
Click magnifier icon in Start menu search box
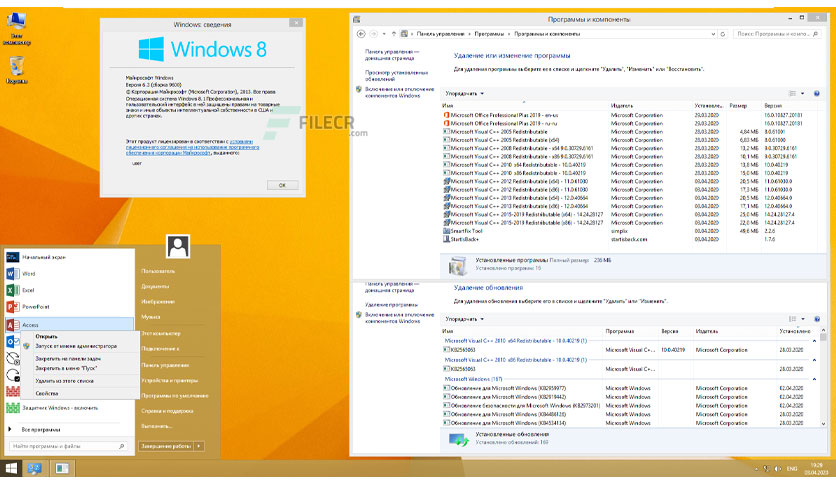pyautogui.click(x=122, y=446)
